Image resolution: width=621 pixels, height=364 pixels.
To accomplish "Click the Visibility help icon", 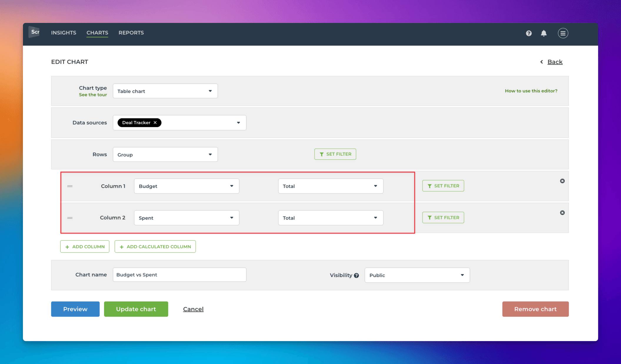I will [356, 275].
